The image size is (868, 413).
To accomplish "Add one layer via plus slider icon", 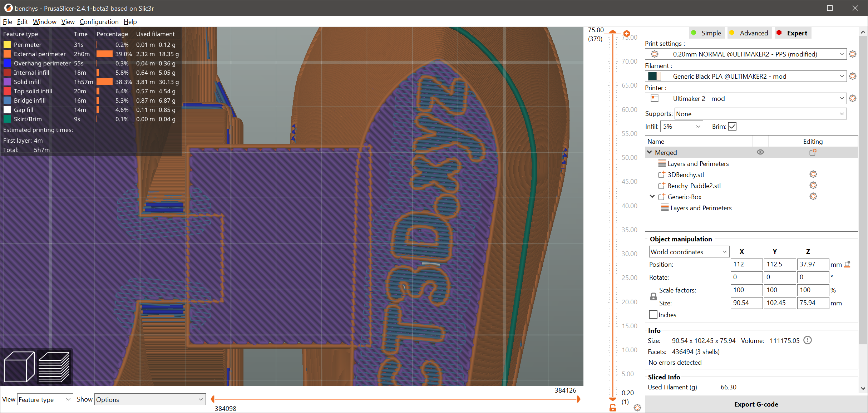I will tap(626, 34).
